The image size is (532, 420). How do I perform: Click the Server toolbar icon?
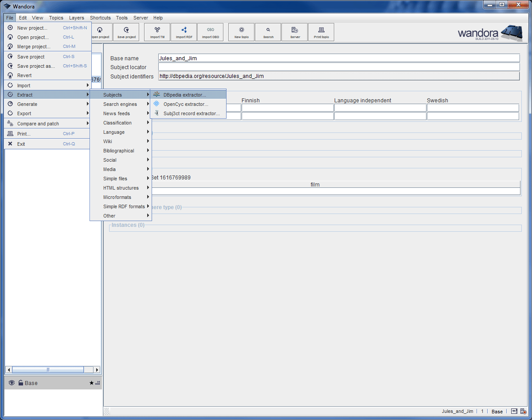[x=294, y=32]
